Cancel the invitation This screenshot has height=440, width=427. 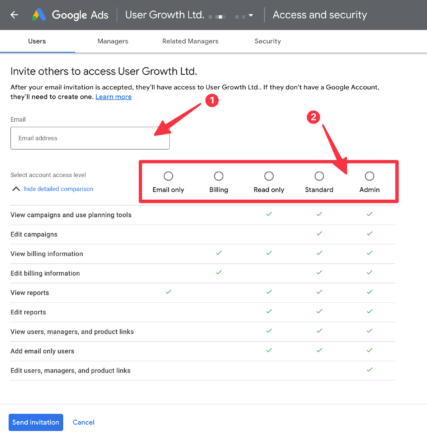tap(83, 422)
